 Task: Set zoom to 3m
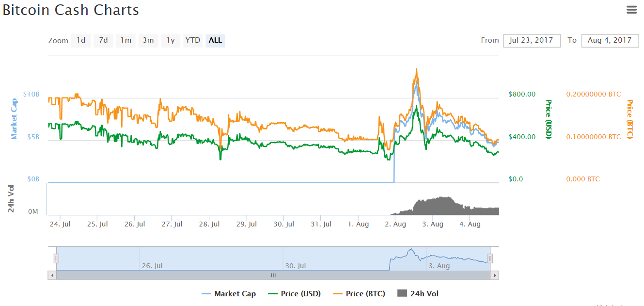[x=148, y=40]
